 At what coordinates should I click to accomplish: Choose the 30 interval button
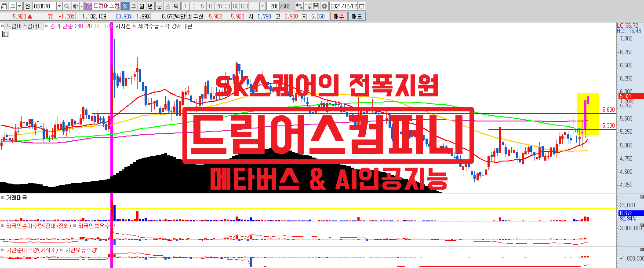[227, 6]
